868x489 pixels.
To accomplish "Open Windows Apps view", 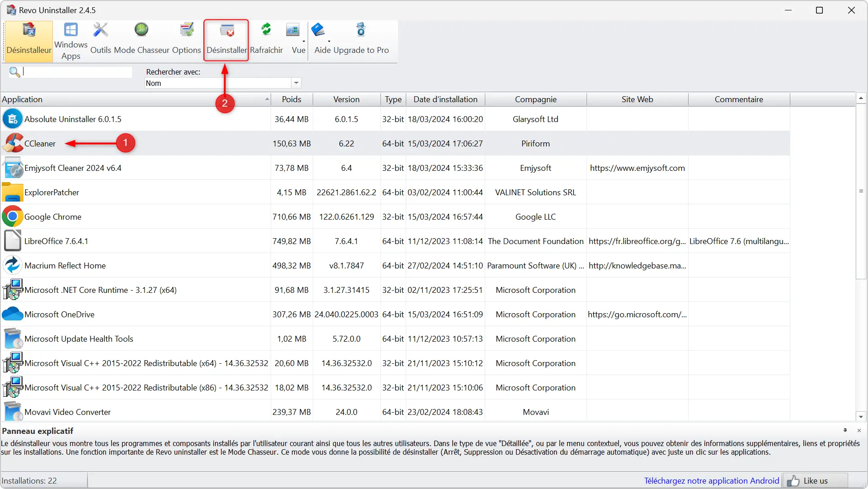I will [x=71, y=30].
